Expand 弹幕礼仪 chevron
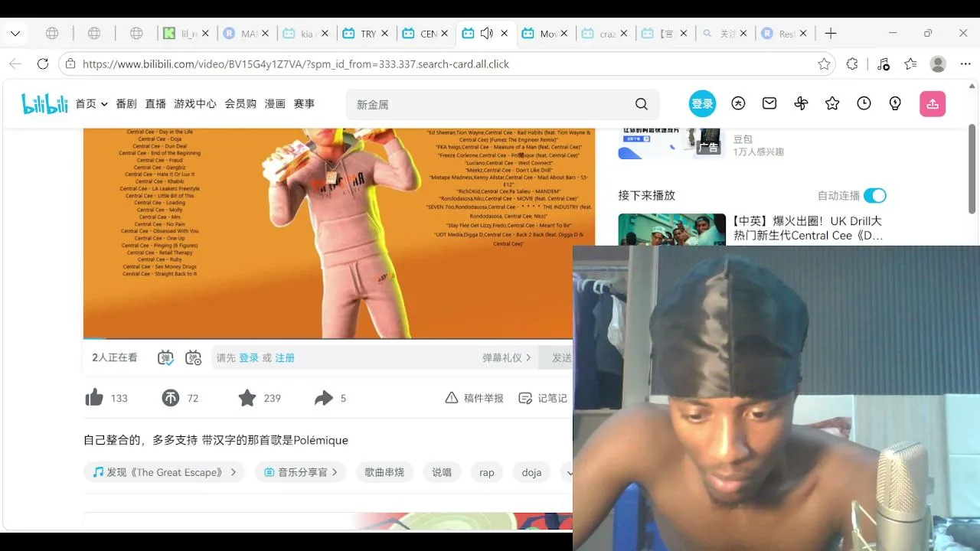The width and height of the screenshot is (980, 551). [528, 357]
